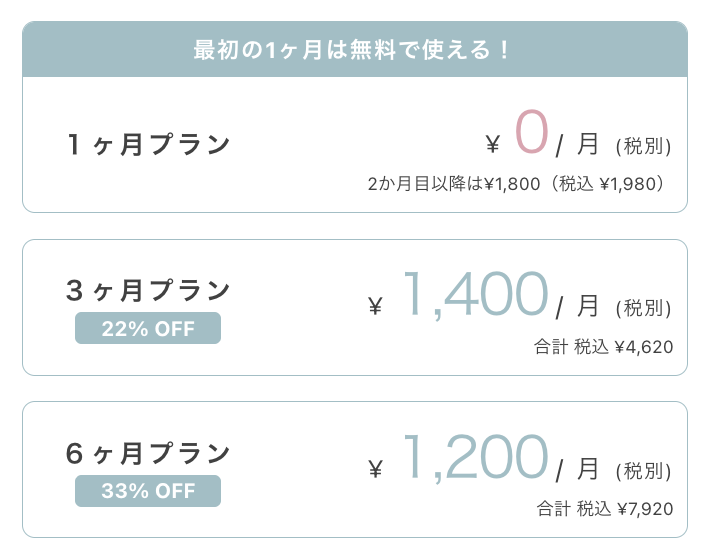Screen dimensions: 706x552
Task: Click 税別 label in the 3ヶ月プラン row
Action: (644, 307)
